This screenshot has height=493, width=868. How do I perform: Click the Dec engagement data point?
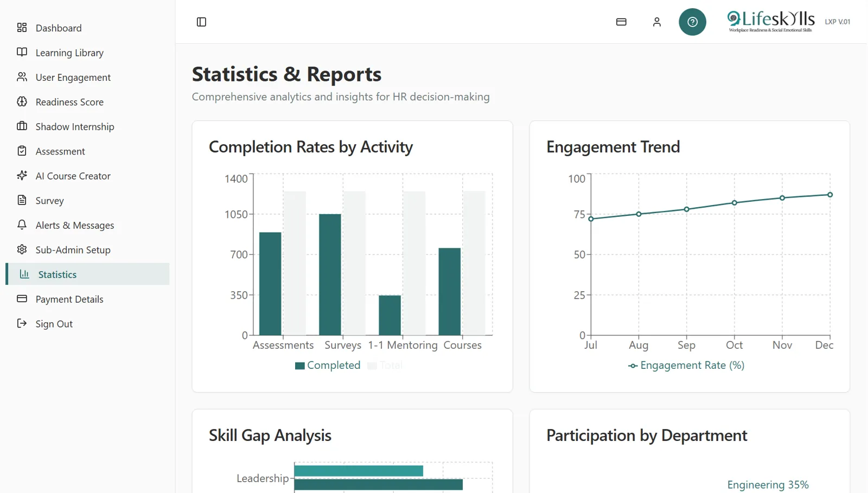830,195
